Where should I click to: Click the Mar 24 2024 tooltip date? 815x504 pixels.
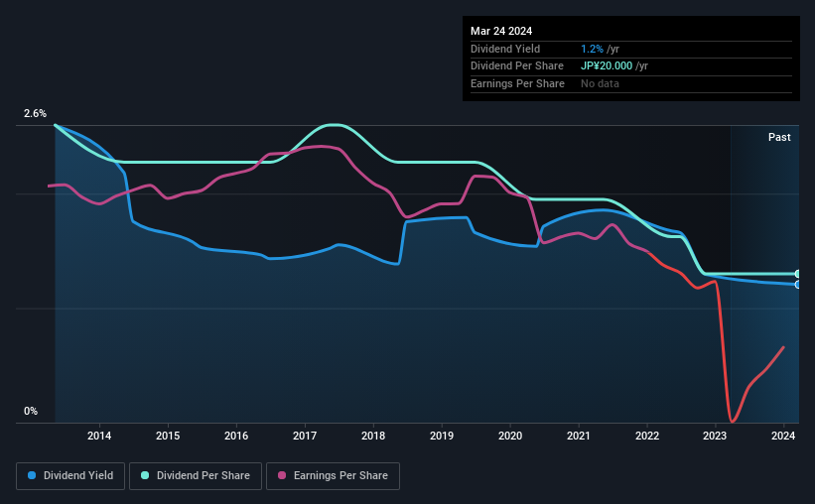coord(501,31)
